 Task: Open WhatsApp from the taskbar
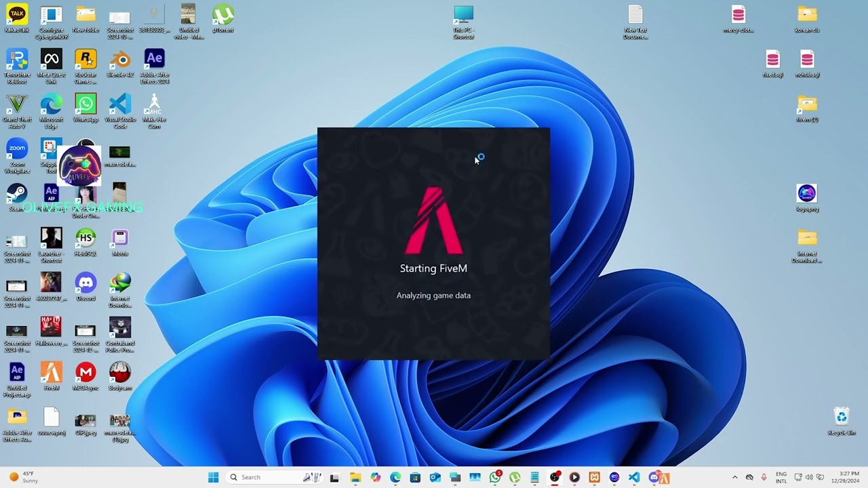click(x=495, y=477)
